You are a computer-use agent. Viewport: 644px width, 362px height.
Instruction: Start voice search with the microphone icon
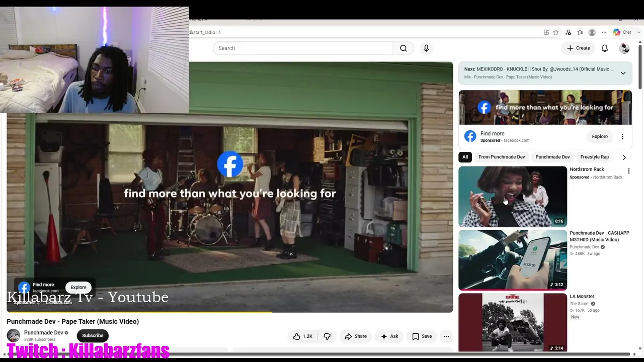click(426, 48)
